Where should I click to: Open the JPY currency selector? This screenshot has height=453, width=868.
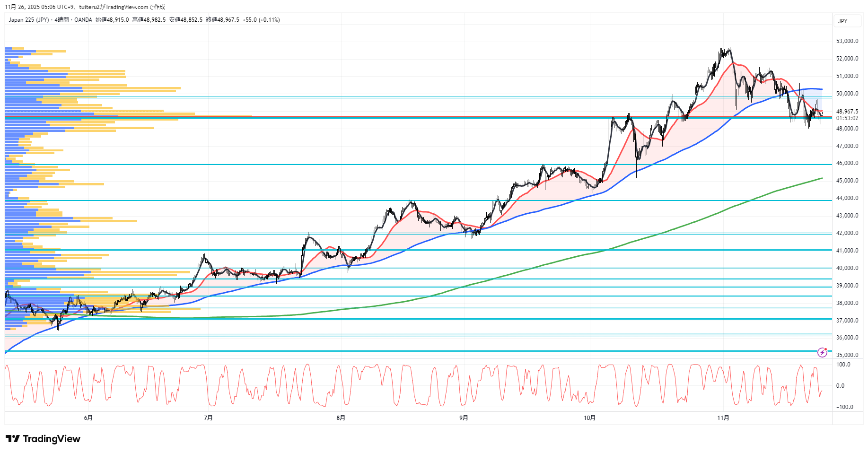pos(843,21)
